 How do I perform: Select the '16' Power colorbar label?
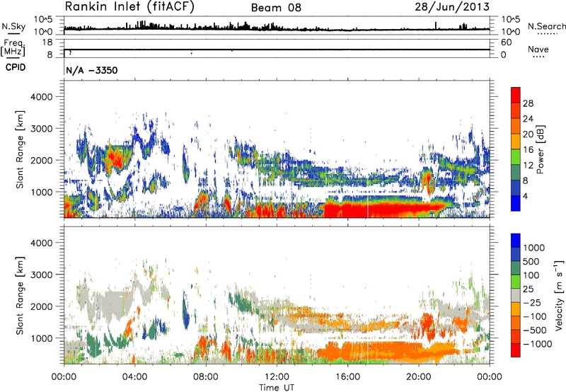[x=528, y=150]
